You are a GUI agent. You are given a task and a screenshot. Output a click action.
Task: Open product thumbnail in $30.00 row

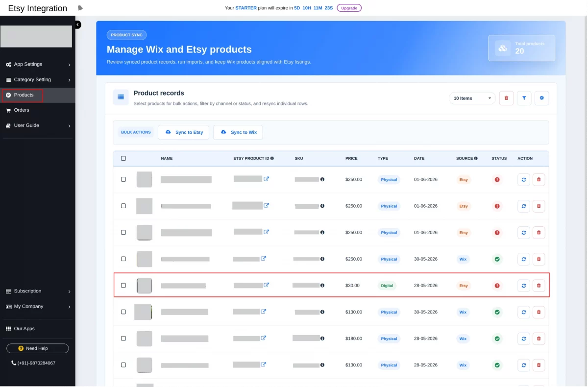tap(144, 286)
